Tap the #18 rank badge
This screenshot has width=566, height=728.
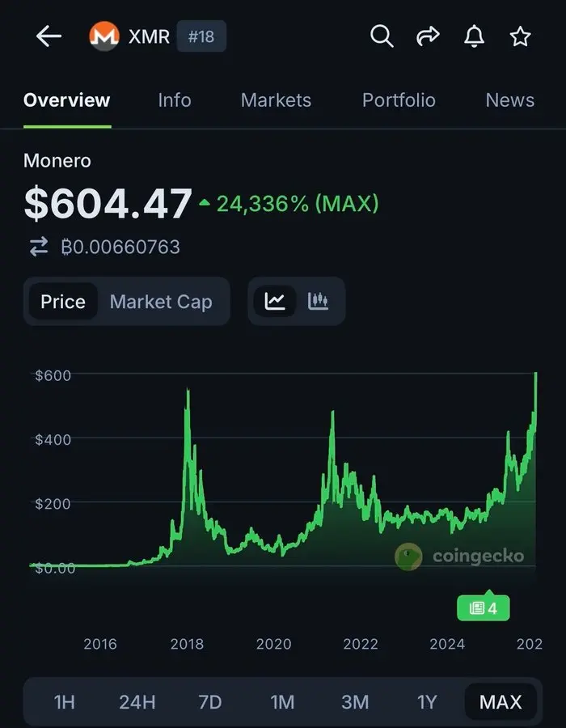201,36
